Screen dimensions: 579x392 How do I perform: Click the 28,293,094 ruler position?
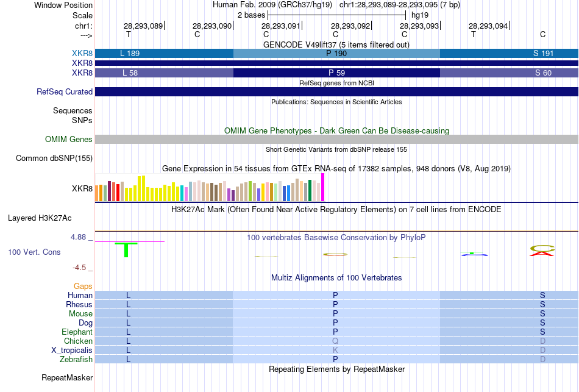[x=488, y=26]
